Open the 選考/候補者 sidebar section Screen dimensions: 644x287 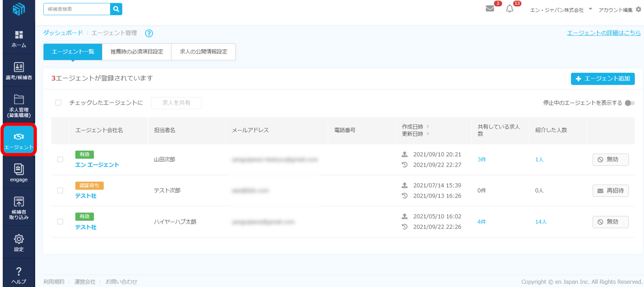[19, 68]
